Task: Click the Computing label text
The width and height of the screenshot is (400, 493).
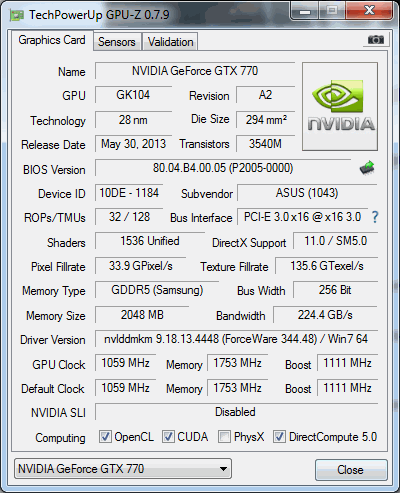Action: point(60,438)
